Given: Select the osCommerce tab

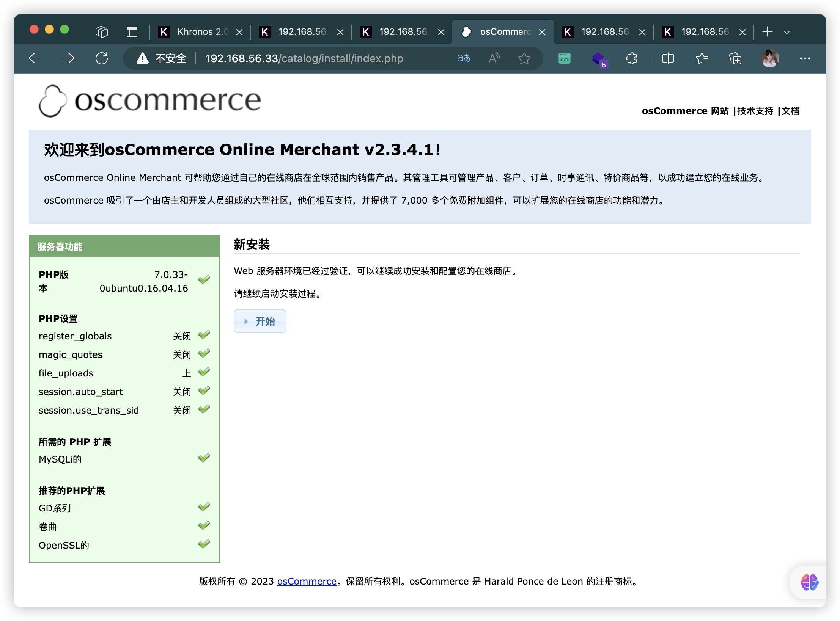Looking at the screenshot, I should [503, 32].
